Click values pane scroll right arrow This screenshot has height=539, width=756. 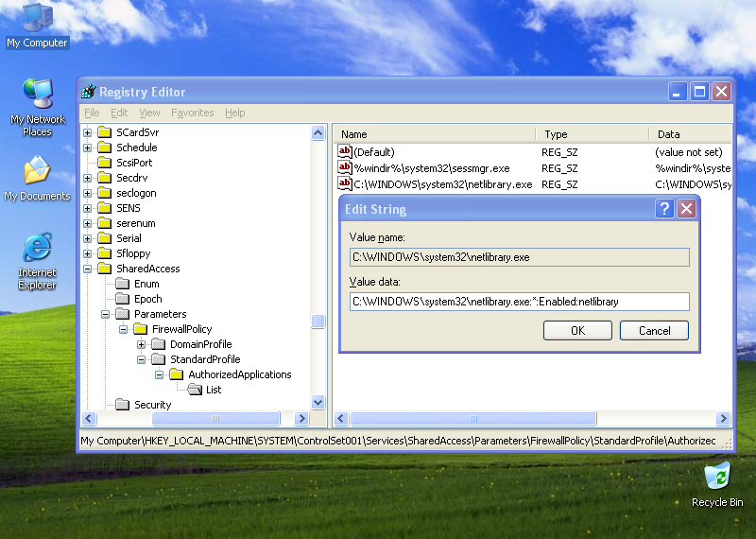pos(723,418)
